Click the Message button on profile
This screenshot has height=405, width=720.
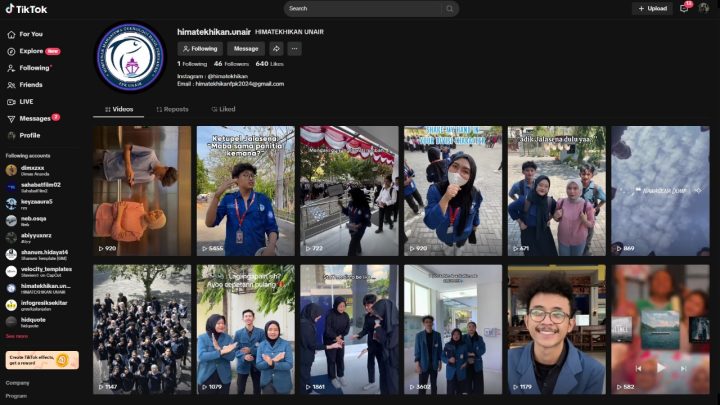pyautogui.click(x=245, y=48)
